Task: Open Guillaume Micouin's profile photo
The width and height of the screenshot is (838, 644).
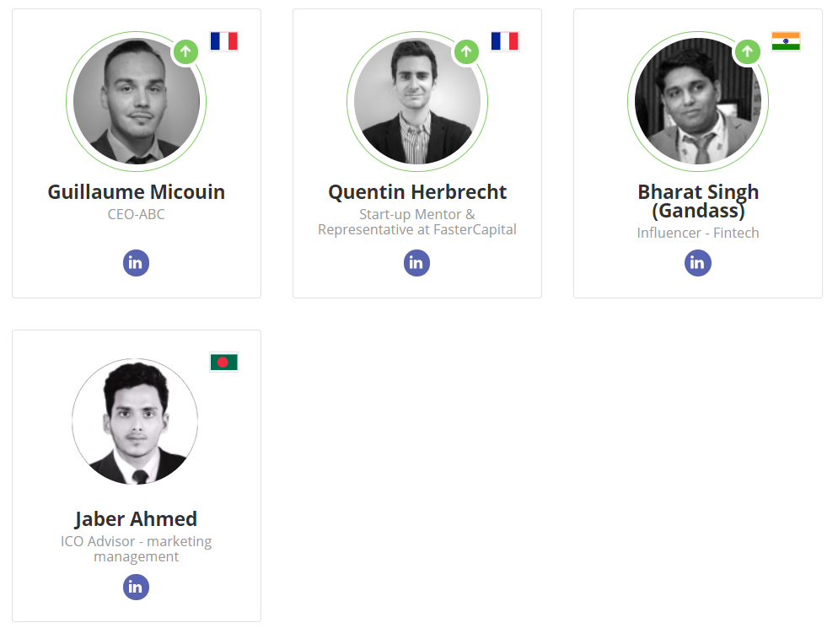Action: (x=136, y=101)
